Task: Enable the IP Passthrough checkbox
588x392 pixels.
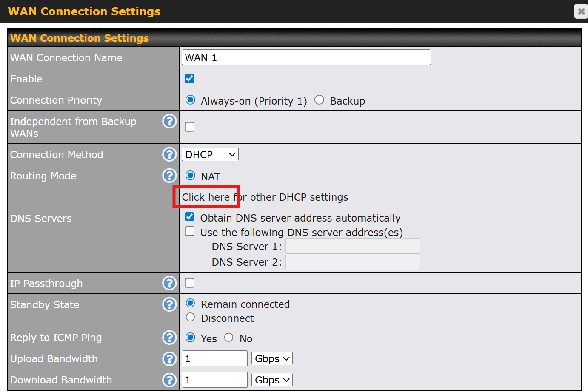Action: click(190, 283)
